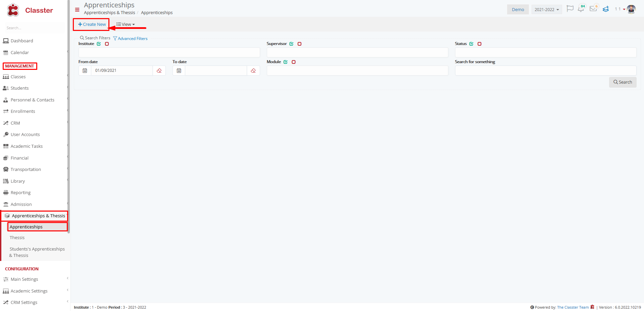Click the Create New button
The width and height of the screenshot is (644, 311).
click(x=92, y=24)
